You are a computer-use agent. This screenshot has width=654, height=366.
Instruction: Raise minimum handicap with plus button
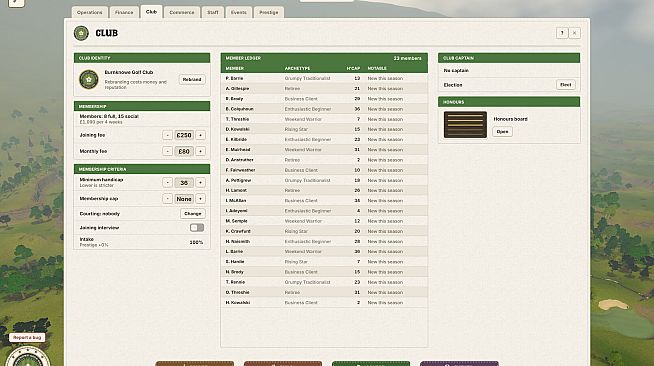pyautogui.click(x=201, y=183)
